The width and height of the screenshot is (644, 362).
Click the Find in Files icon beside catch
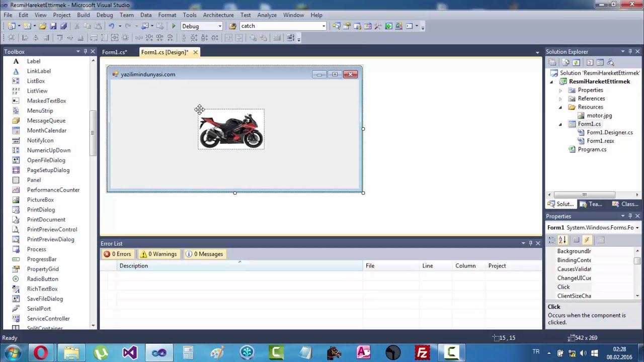click(x=232, y=26)
